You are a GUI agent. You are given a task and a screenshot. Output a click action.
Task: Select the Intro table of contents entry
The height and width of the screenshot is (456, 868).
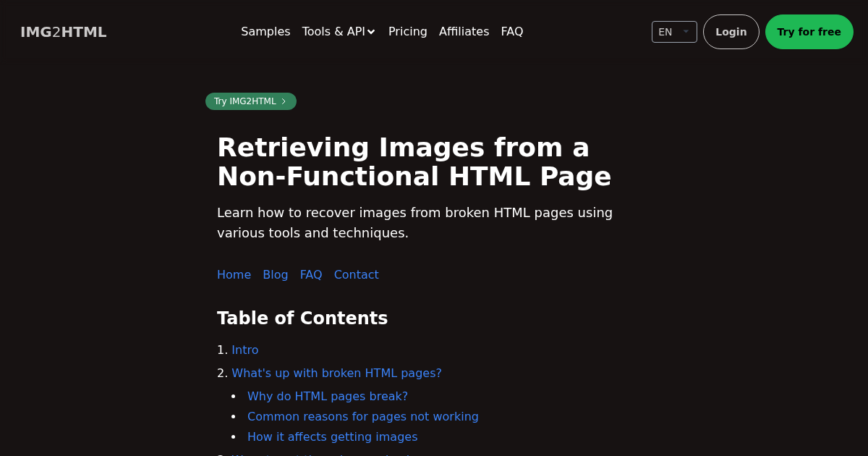(244, 350)
